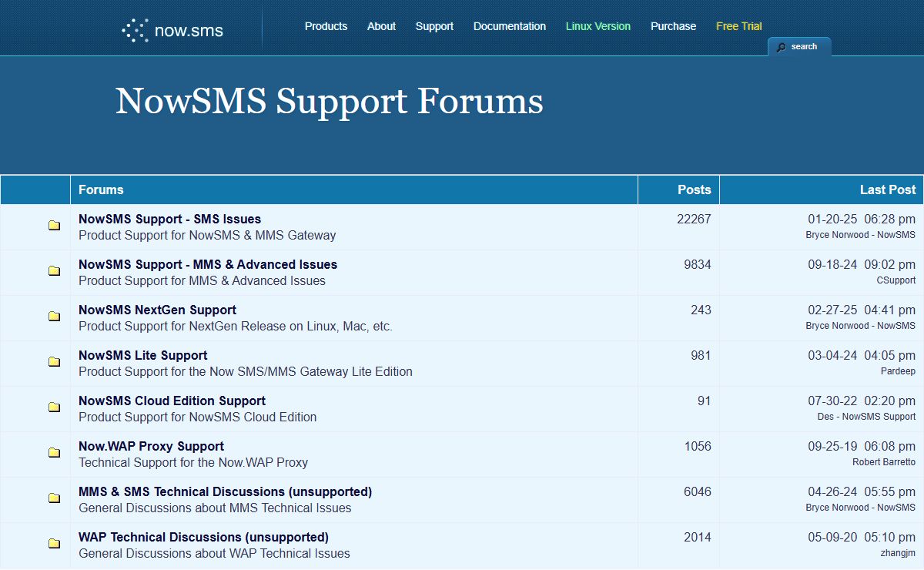Click folder icon for MMS & SMS Technical Discussions
The width and height of the screenshot is (924, 570).
pos(55,498)
